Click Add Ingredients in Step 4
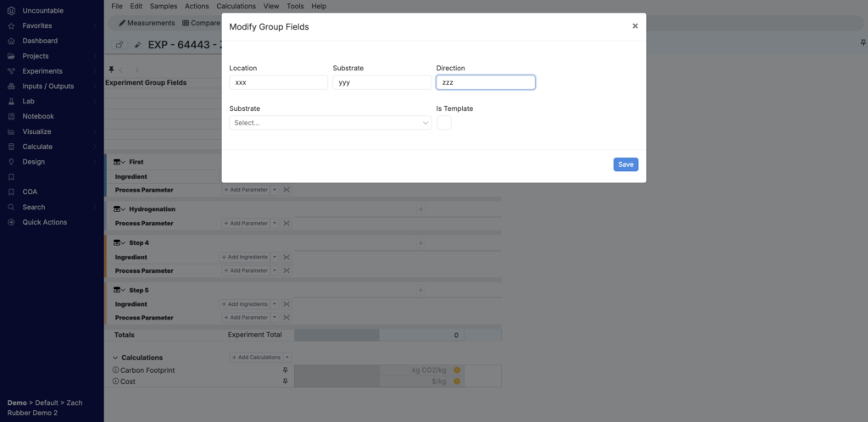This screenshot has height=422, width=868. (x=244, y=257)
